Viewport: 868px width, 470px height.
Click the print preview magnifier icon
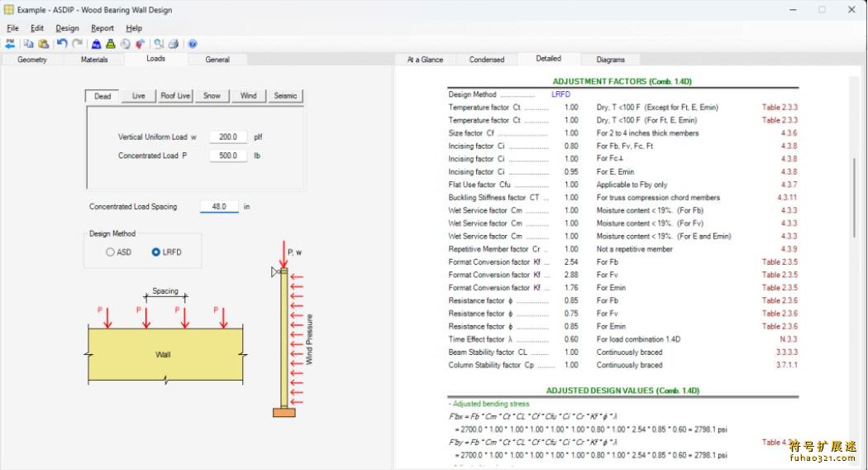[x=159, y=44]
